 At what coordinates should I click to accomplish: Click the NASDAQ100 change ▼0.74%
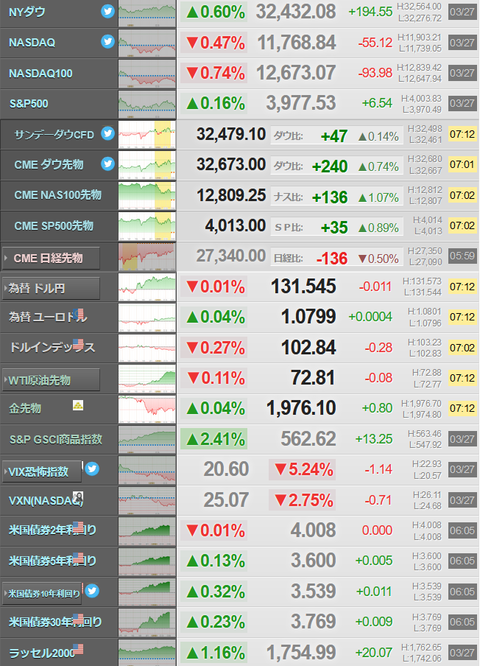(215, 73)
